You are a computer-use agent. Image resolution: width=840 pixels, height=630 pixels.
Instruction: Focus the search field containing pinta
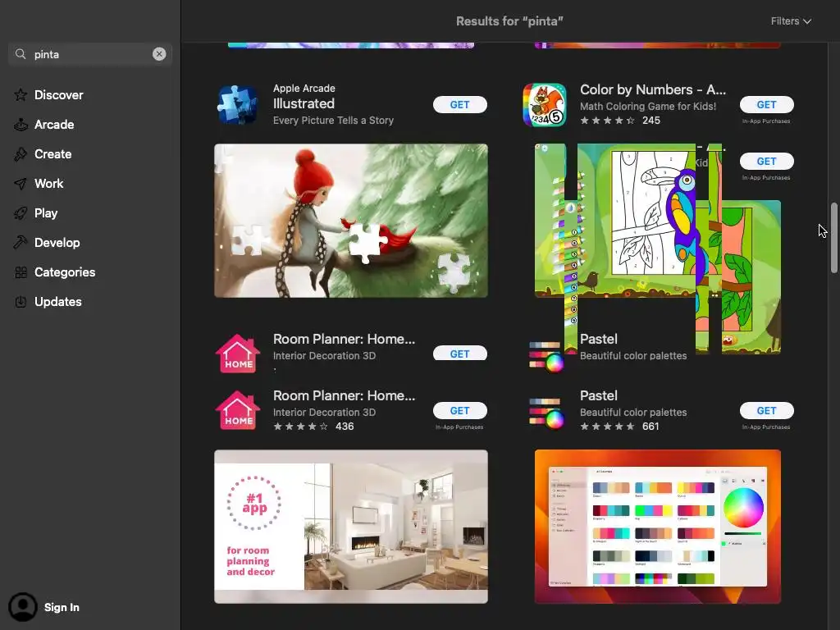coord(90,54)
